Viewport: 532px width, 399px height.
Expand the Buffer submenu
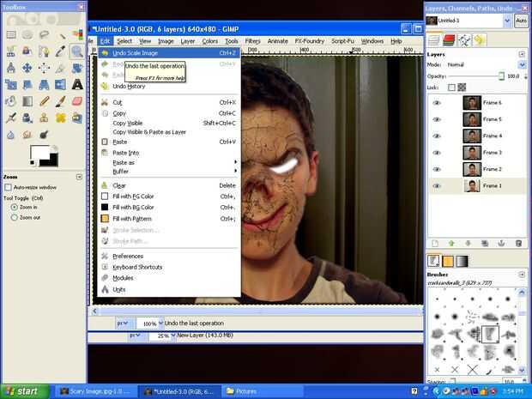tap(168, 172)
